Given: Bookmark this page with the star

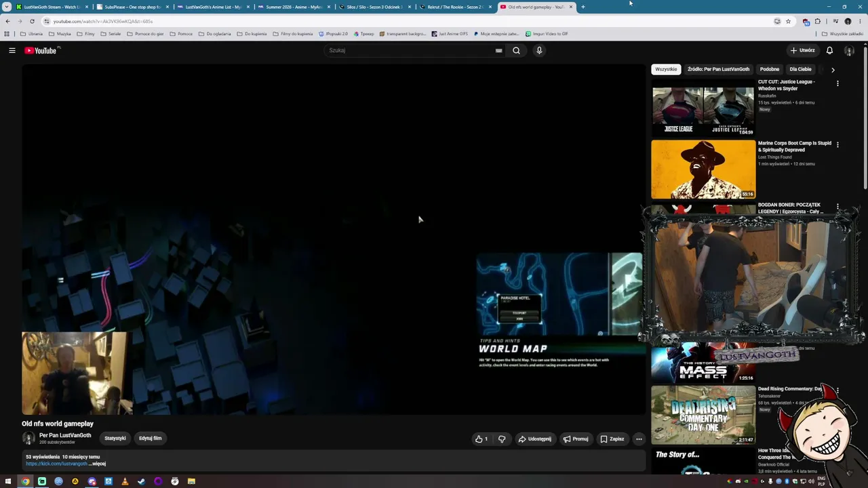Looking at the screenshot, I should [x=788, y=21].
